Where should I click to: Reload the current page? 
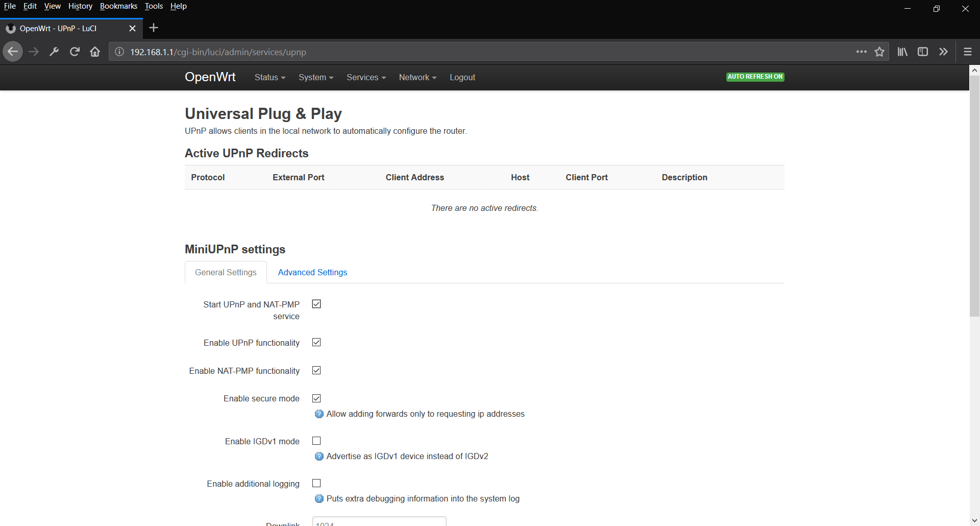(x=75, y=52)
